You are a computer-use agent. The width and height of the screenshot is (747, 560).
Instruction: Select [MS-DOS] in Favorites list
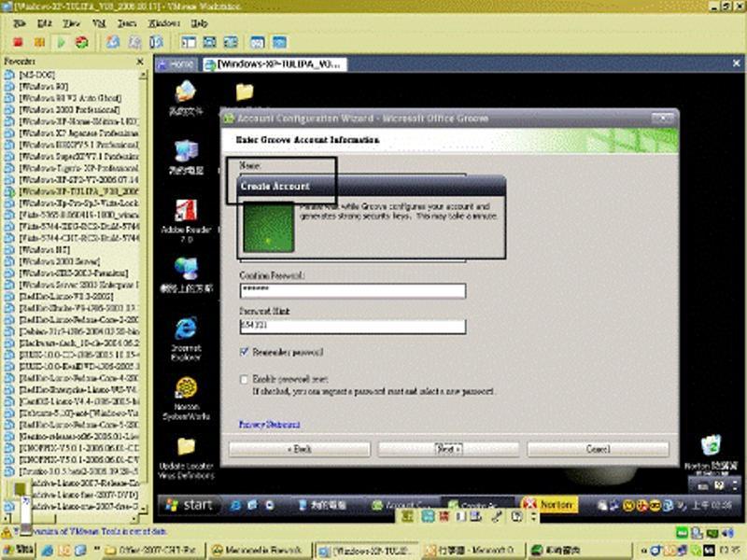(x=36, y=75)
